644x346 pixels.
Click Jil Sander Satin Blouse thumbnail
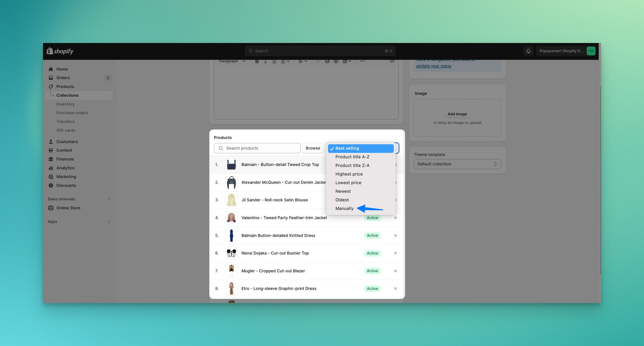tap(231, 200)
